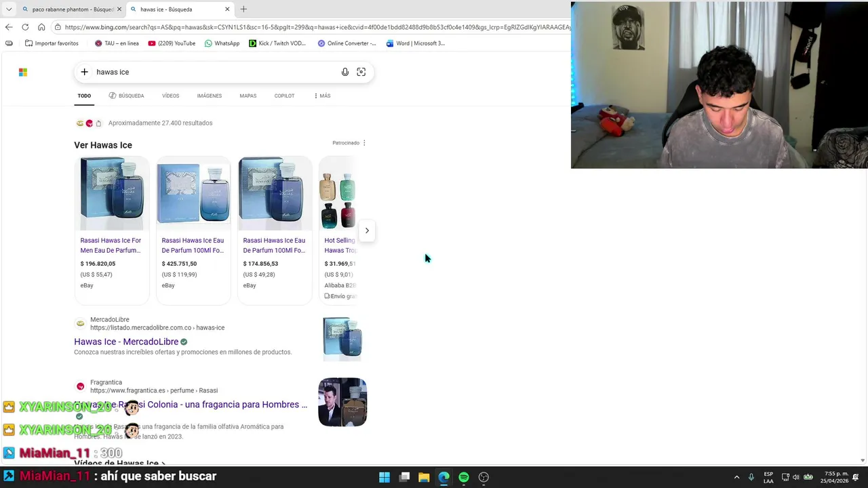Screen dimensions: 868x488
Task: Switch to the MAPAS tab
Action: [248, 96]
